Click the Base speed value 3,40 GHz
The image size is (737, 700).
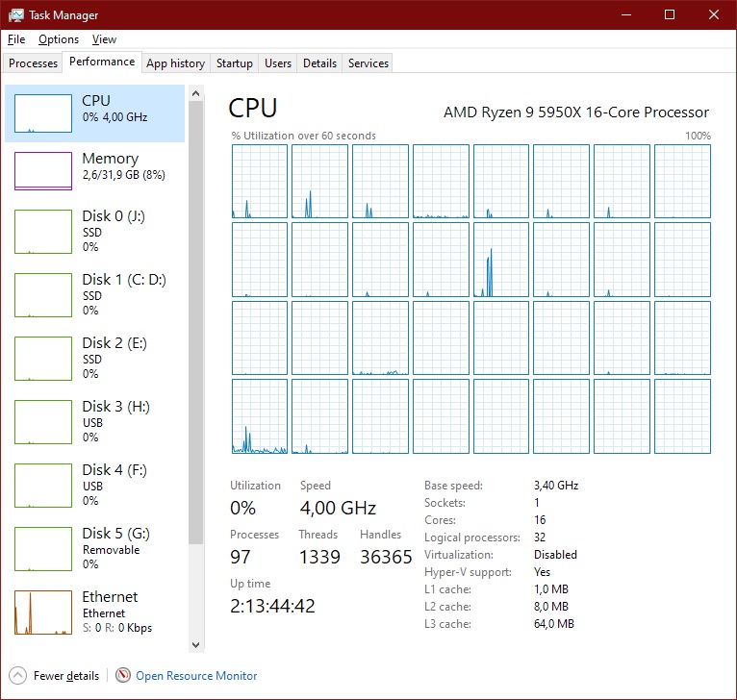point(556,486)
